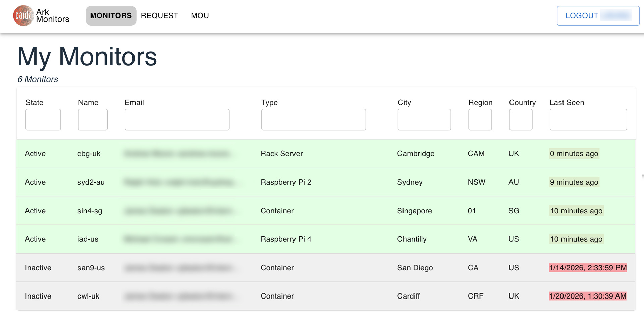644x321 pixels.
Task: Click Active state in sin4-sg row
Action: click(35, 211)
